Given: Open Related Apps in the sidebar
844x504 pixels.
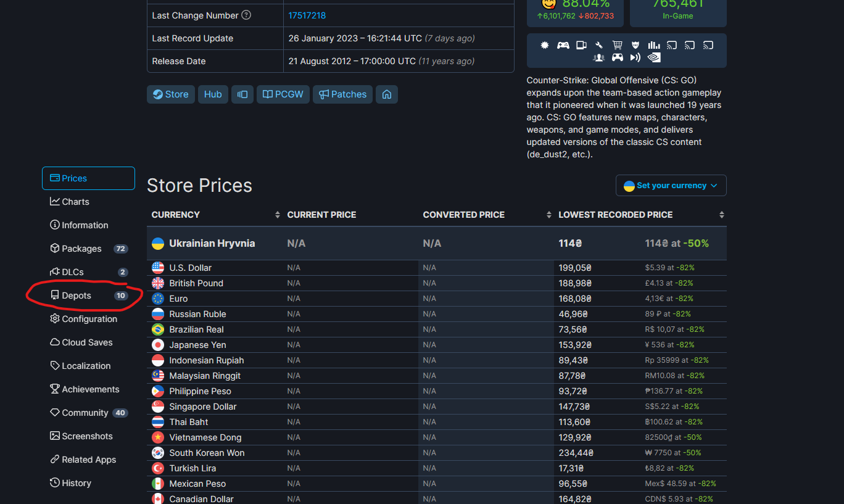Looking at the screenshot, I should click(88, 460).
